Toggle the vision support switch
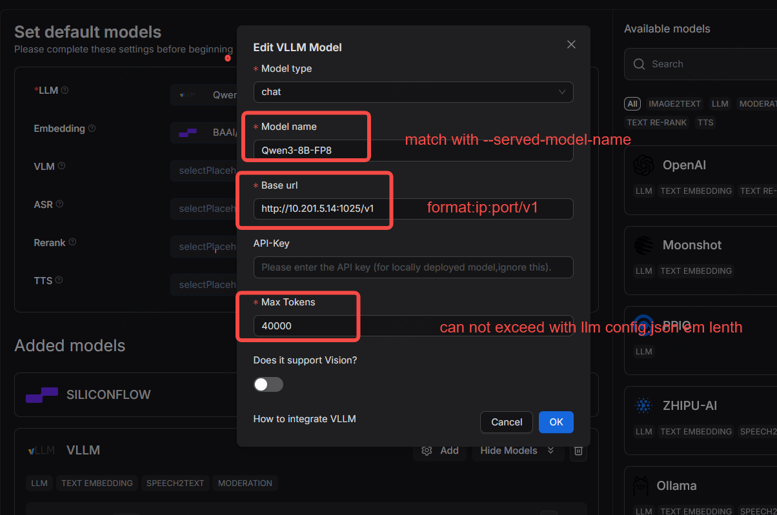The width and height of the screenshot is (777, 515). pyautogui.click(x=268, y=384)
